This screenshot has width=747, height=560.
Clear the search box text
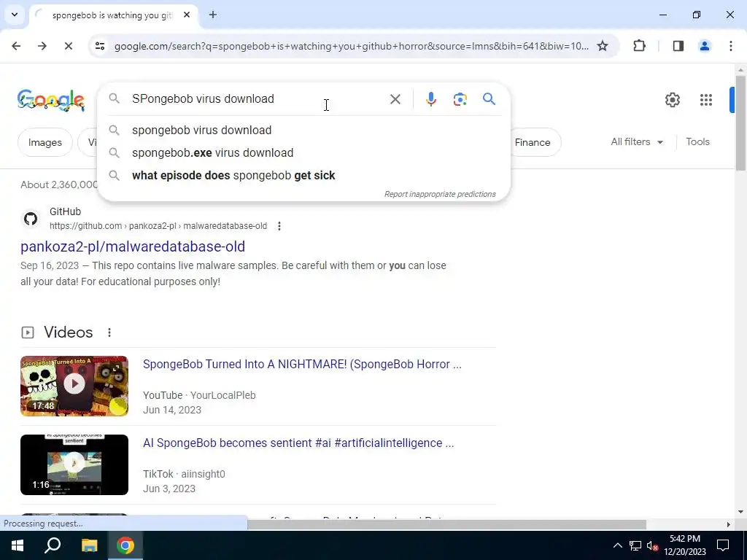[395, 99]
